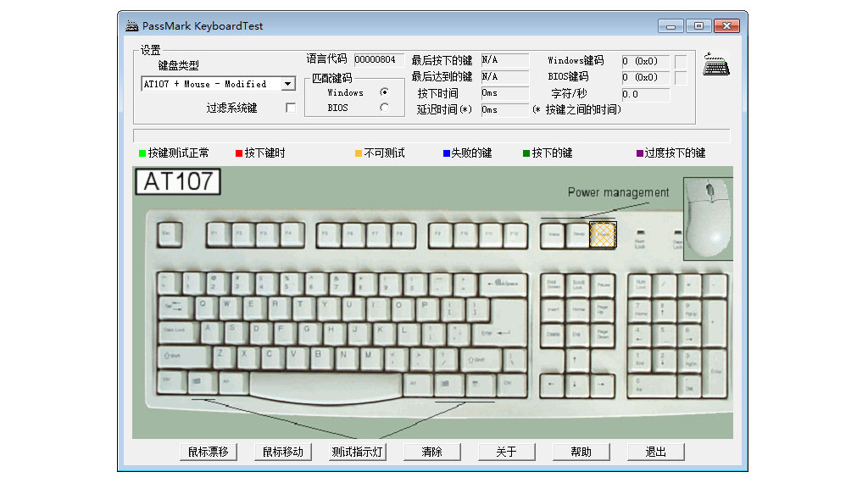Click the green 按键测试正常 legend swatch
The width and height of the screenshot is (868, 483).
[142, 153]
